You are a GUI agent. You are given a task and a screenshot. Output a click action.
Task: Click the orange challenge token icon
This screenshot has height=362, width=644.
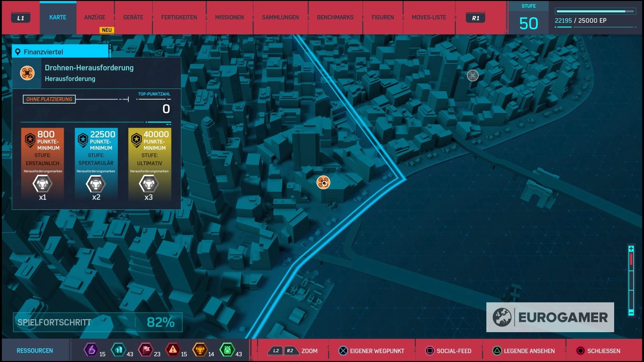click(200, 350)
